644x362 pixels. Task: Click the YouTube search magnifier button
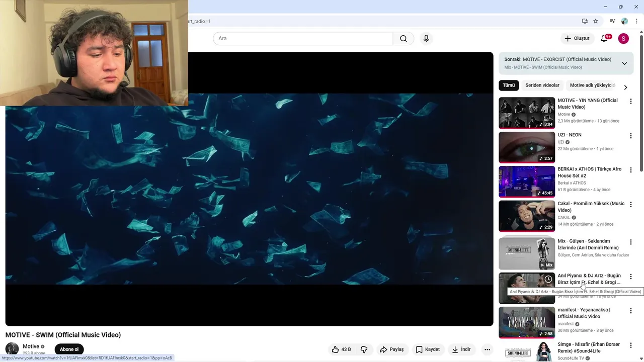click(404, 39)
